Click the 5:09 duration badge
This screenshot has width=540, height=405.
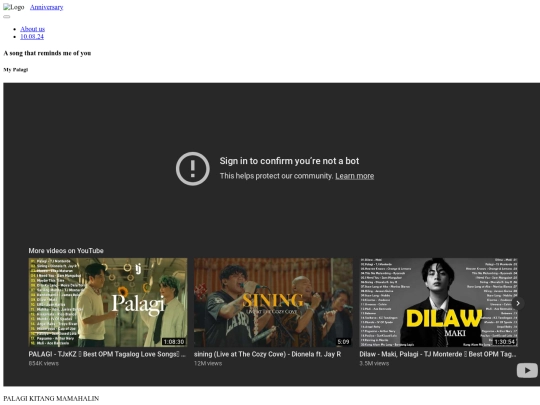point(343,342)
